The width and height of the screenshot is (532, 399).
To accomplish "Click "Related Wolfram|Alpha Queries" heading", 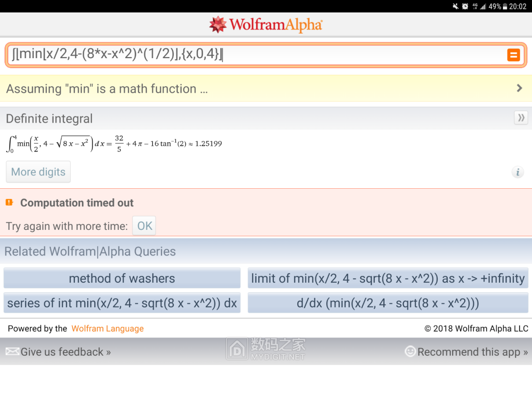I will coord(90,251).
